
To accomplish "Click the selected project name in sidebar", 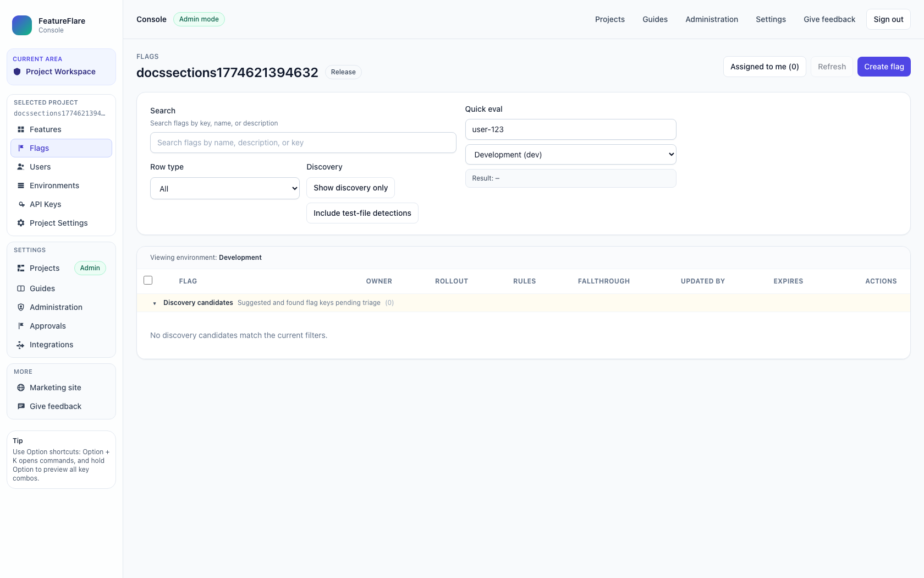I will [x=59, y=113].
